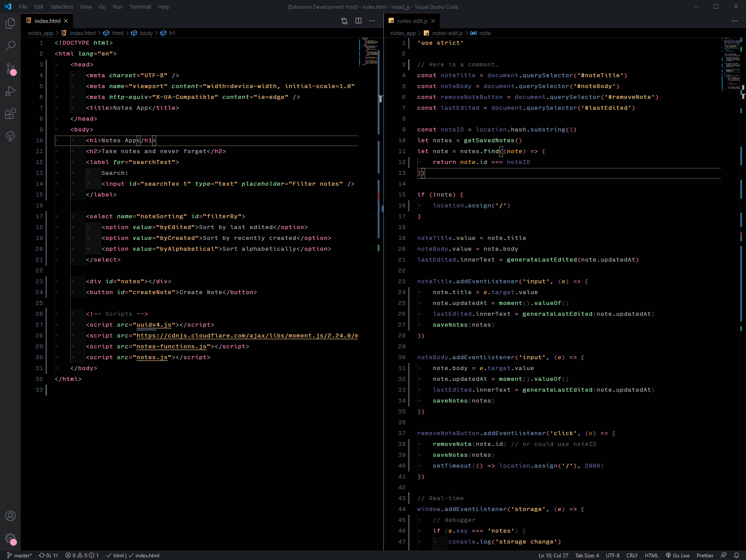Expand html breadcrumb item
Image resolution: width=746 pixels, height=560 pixels.
(x=114, y=33)
